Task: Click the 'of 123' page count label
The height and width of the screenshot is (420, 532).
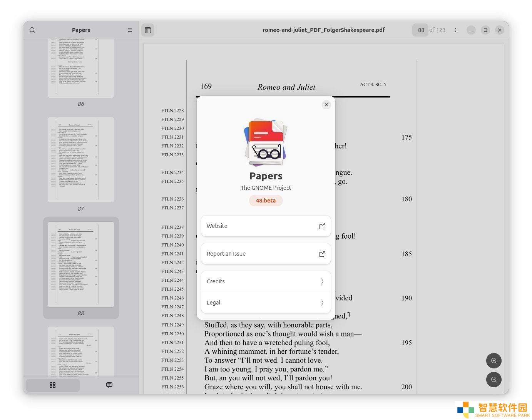Action: tap(437, 30)
